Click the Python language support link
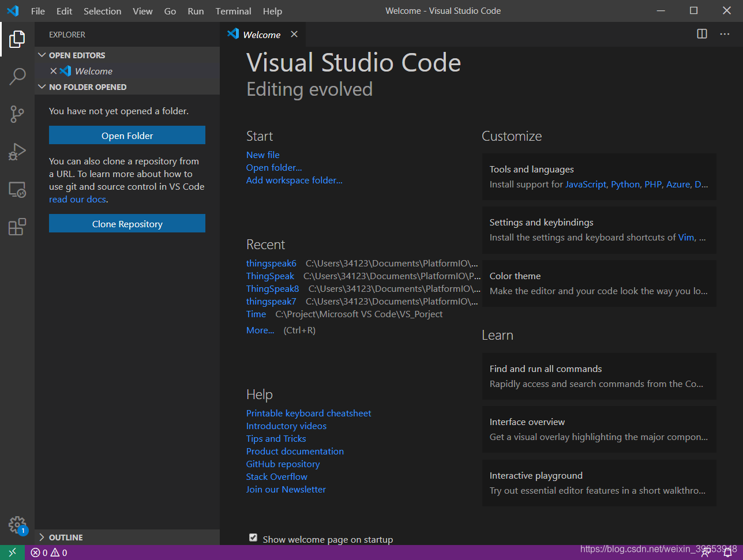The image size is (743, 560). (x=625, y=185)
